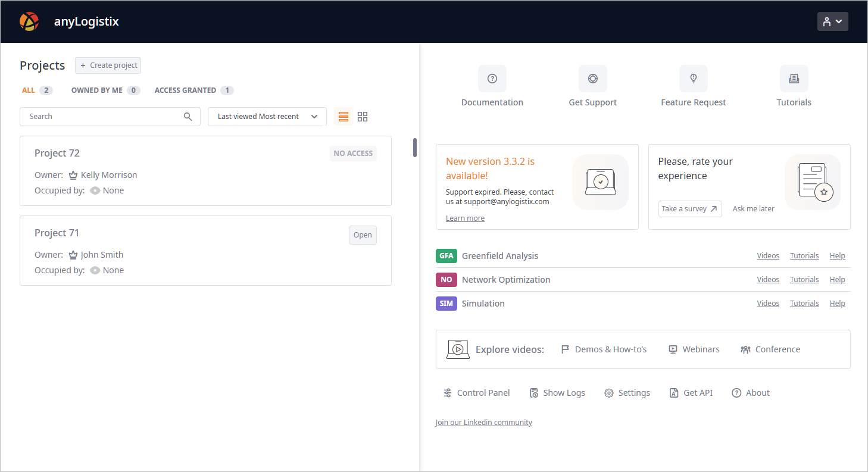This screenshot has height=472, width=868.
Task: Click the Take a survey button
Action: point(690,209)
